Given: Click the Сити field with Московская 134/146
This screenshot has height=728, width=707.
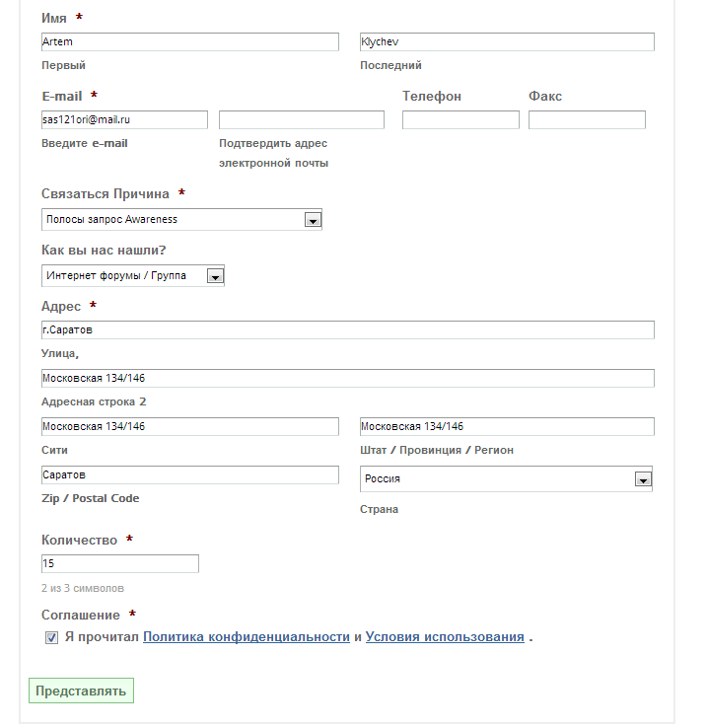Looking at the screenshot, I should click(x=190, y=427).
